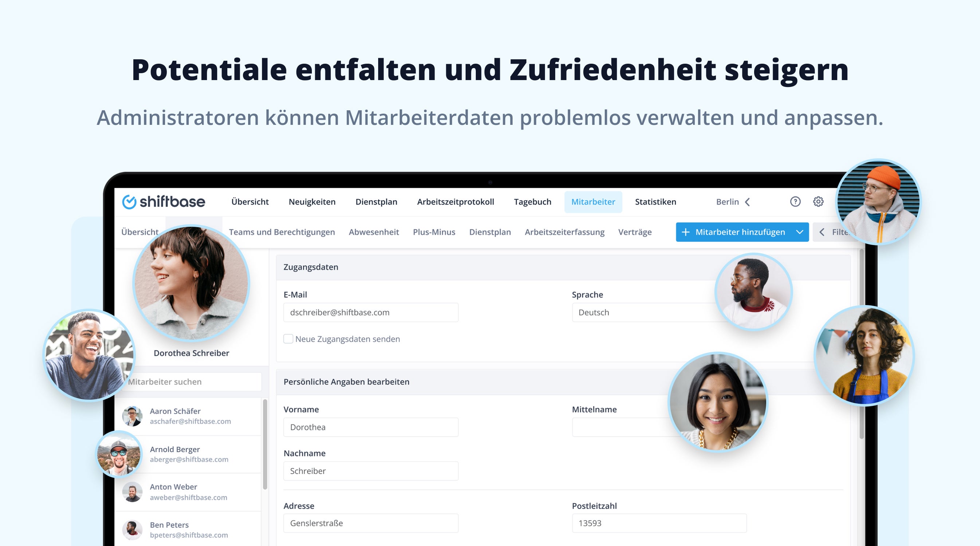Click Ben Peters' avatar
Viewport: 980px width, 546px height.
(x=132, y=530)
